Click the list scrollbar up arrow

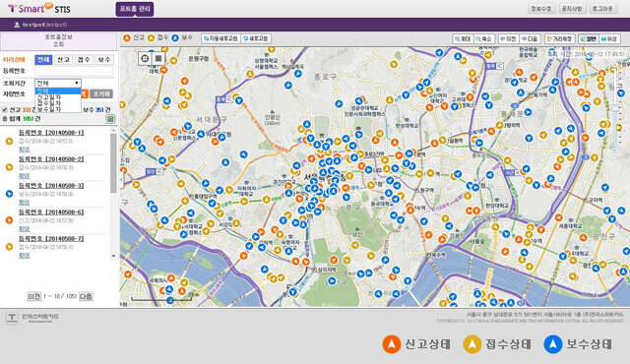point(113,131)
